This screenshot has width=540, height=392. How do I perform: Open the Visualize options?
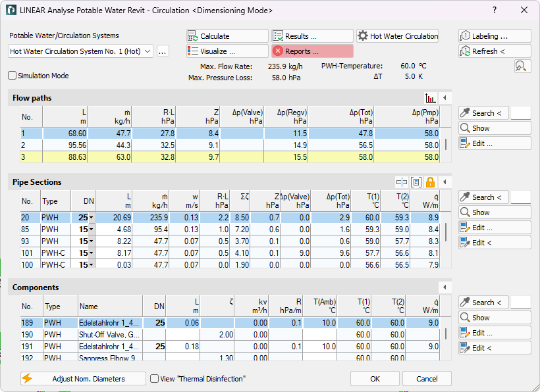click(227, 51)
